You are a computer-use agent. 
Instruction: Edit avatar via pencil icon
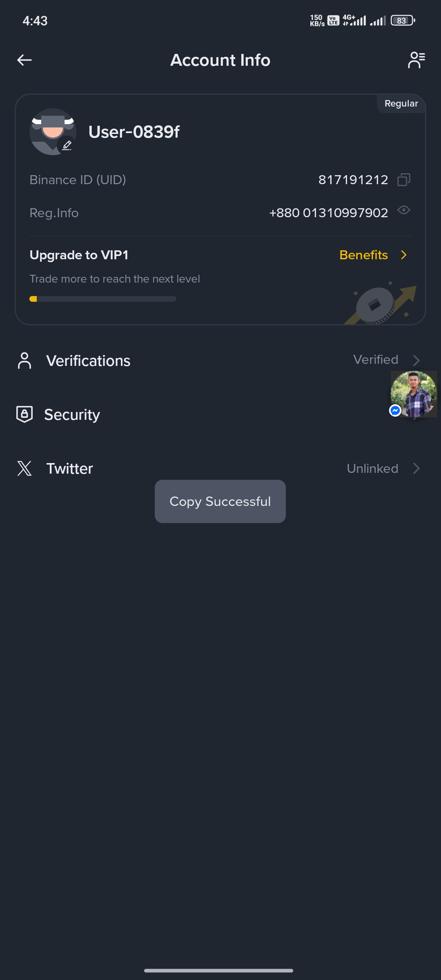(x=67, y=145)
